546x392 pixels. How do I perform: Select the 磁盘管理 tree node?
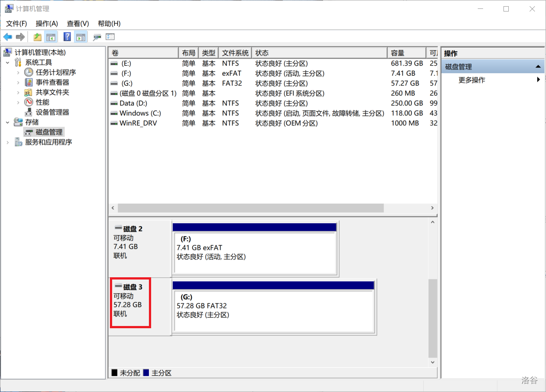(49, 132)
